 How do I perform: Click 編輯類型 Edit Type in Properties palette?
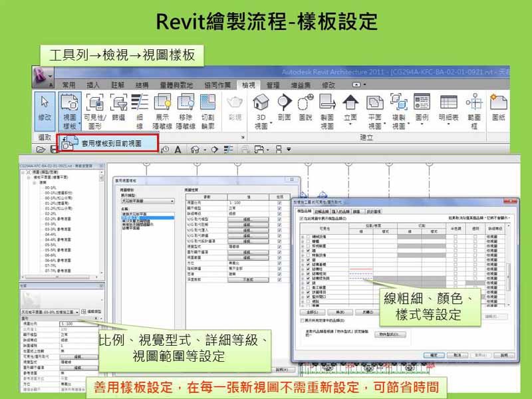92,311
